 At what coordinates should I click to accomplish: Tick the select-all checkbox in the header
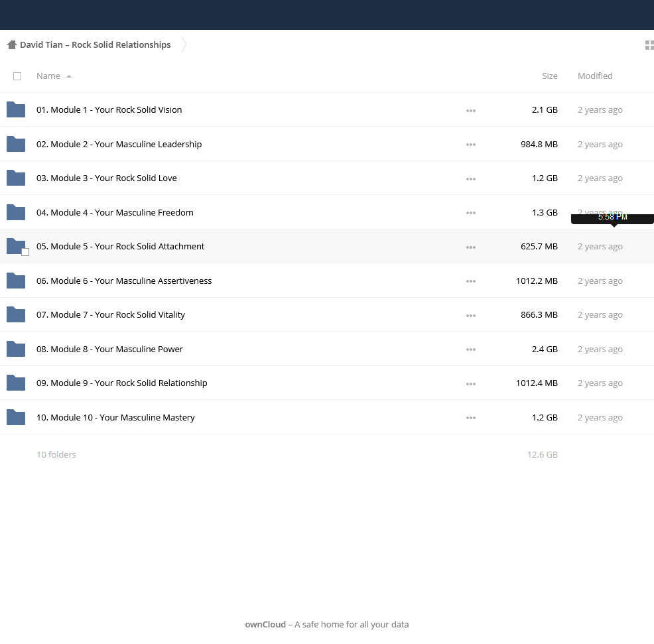tap(17, 76)
